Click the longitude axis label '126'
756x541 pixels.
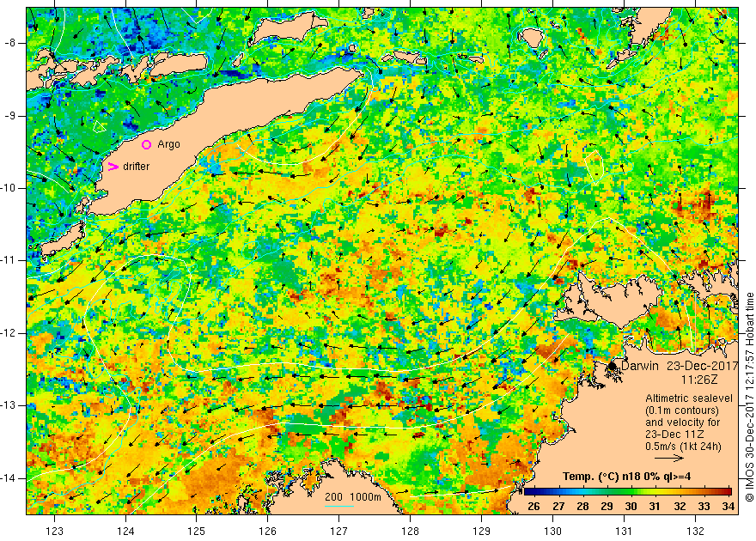(267, 531)
